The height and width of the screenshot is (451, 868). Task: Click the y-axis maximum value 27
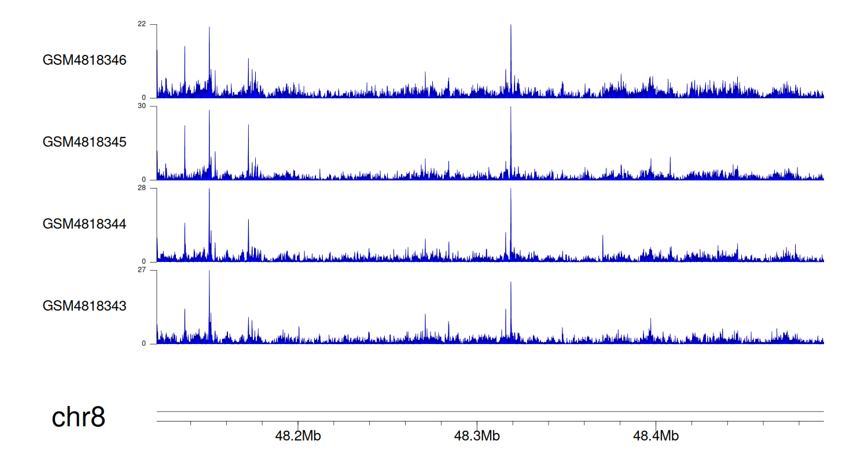pyautogui.click(x=142, y=270)
